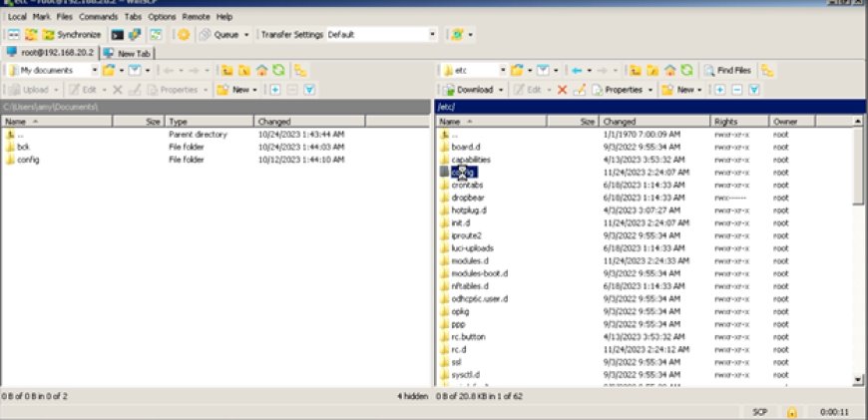Viewport: 868px width, 420px height.
Task: Select the init.d folder
Action: point(461,223)
